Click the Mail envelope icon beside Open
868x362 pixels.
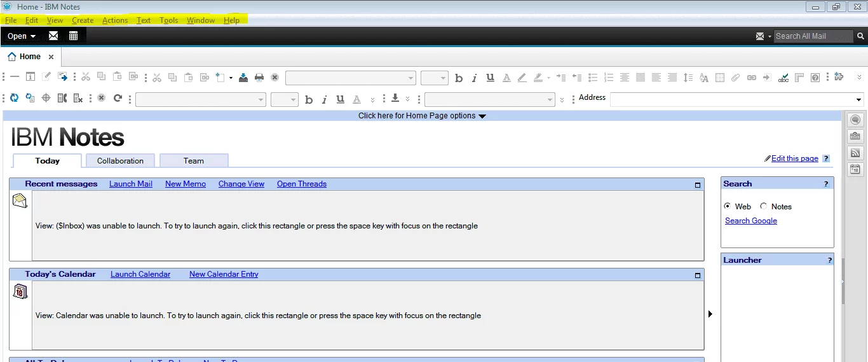pyautogui.click(x=53, y=36)
